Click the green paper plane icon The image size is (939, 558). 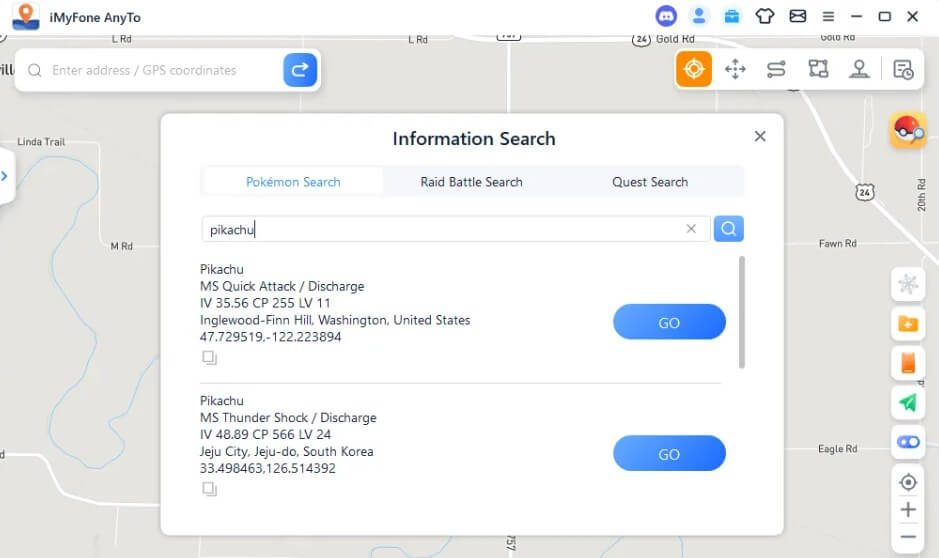908,402
